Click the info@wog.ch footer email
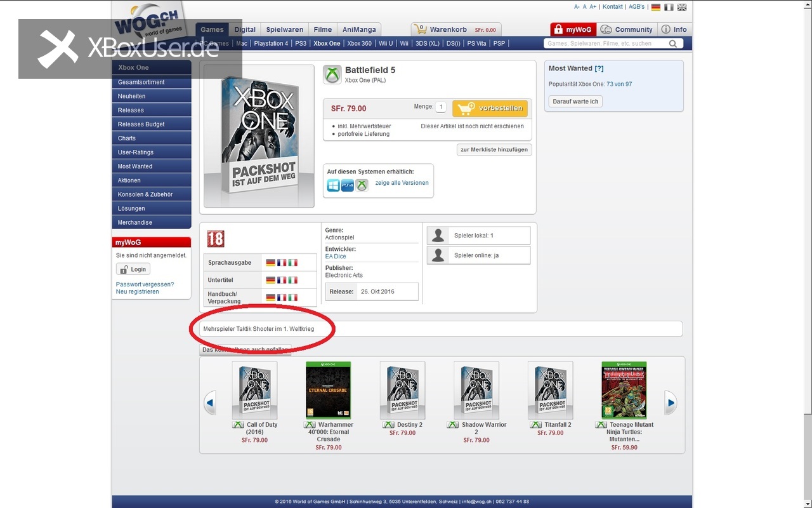812x508 pixels. coord(476,502)
